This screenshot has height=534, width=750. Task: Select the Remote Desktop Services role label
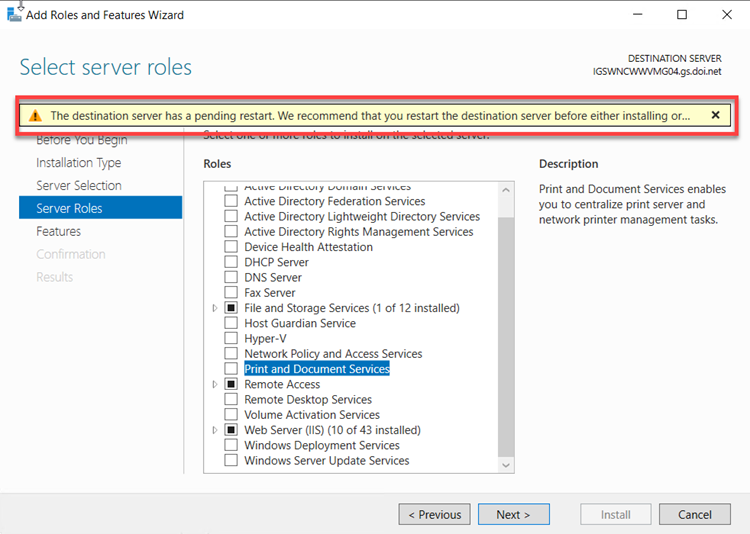(x=308, y=400)
